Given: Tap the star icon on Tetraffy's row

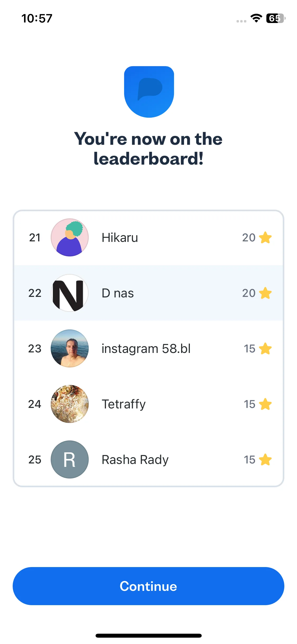Looking at the screenshot, I should [265, 404].
